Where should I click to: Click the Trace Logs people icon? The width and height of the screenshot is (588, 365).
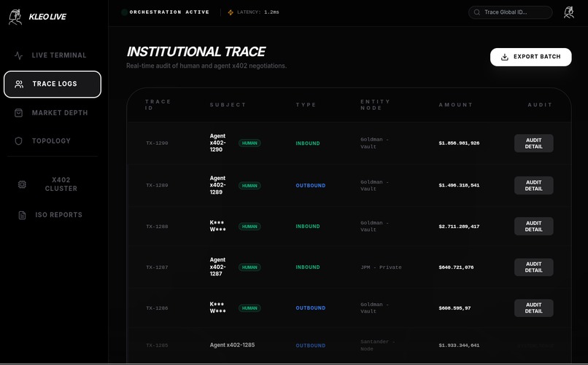[x=19, y=84]
